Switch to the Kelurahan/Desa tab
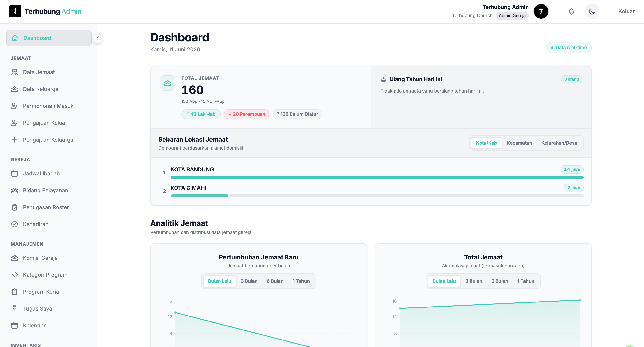The height and width of the screenshot is (347, 644). coord(559,143)
